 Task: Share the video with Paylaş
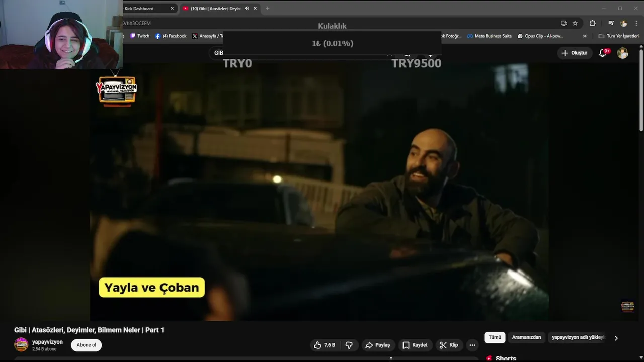coord(377,345)
